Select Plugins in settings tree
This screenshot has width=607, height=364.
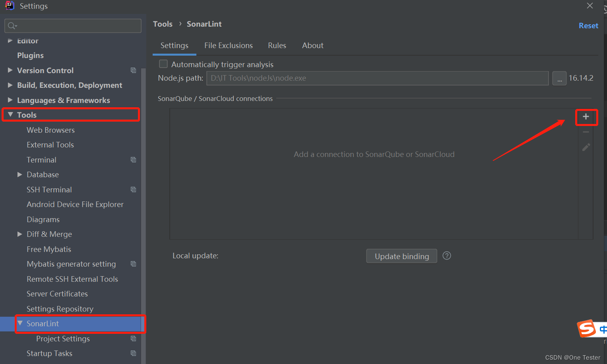pos(30,55)
